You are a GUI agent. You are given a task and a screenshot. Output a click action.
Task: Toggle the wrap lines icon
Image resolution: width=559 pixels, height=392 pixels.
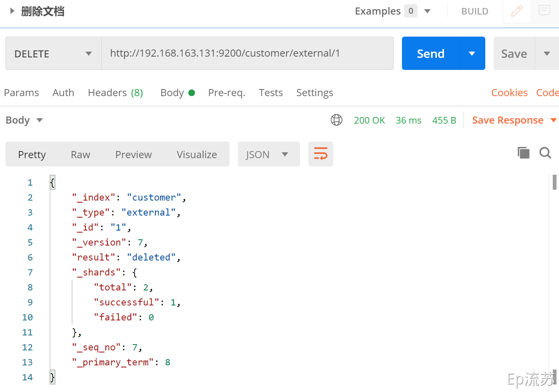pyautogui.click(x=320, y=154)
